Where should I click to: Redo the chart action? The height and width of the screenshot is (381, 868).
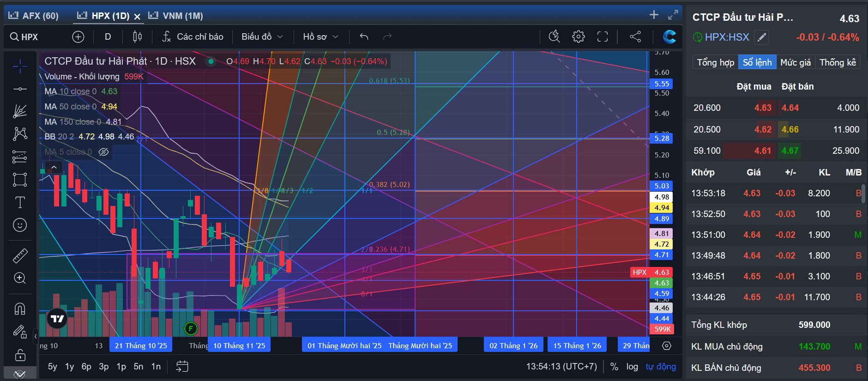387,36
